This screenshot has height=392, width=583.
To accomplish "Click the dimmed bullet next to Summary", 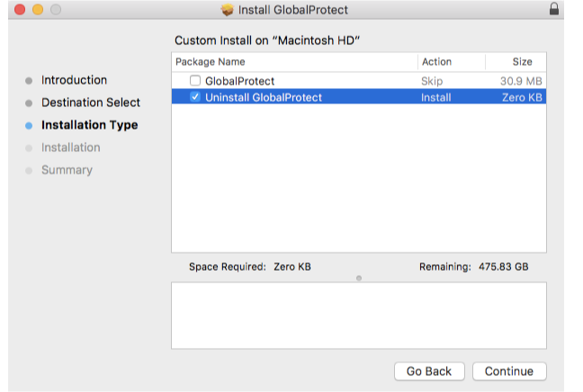I will [29, 171].
